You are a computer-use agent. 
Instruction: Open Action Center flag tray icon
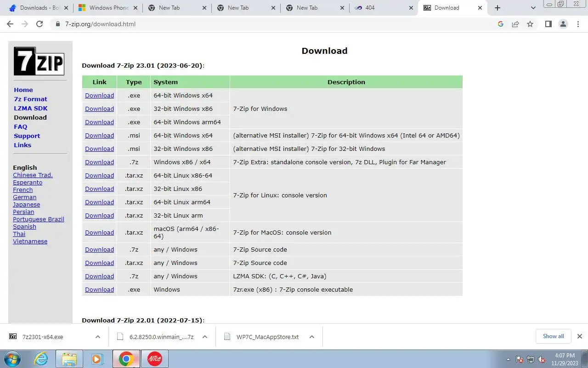(x=520, y=359)
